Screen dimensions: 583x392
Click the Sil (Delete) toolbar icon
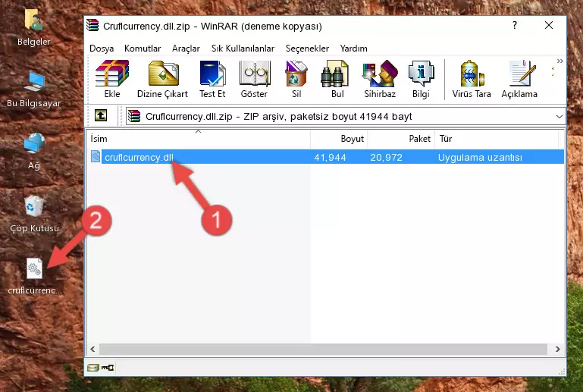pyautogui.click(x=296, y=79)
